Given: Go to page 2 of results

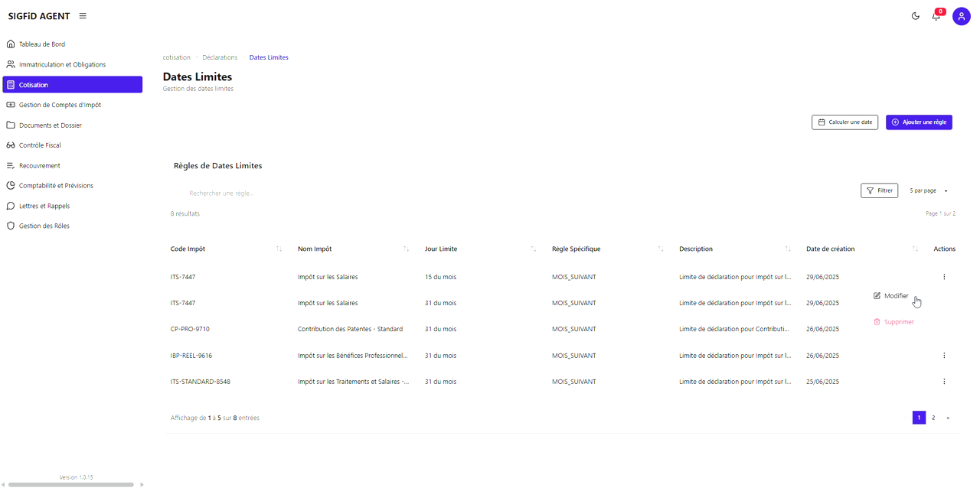Looking at the screenshot, I should pyautogui.click(x=933, y=418).
